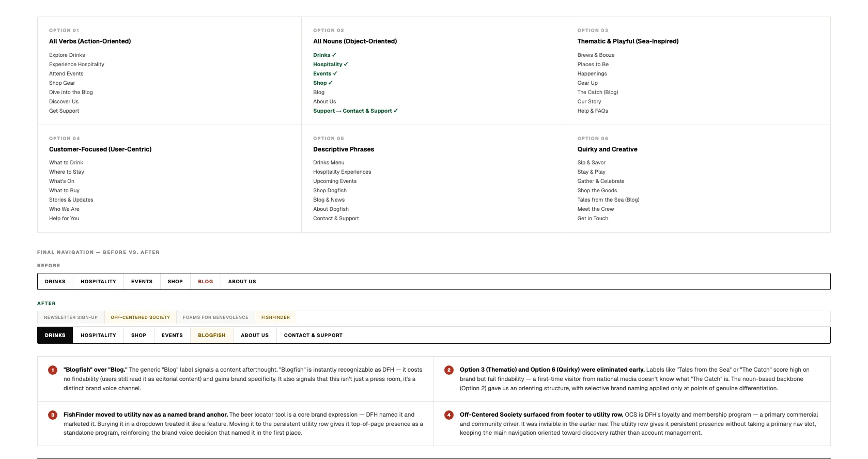Select "Stay & Play" in Option 06
Screen dimensions: 868x459
coord(592,172)
